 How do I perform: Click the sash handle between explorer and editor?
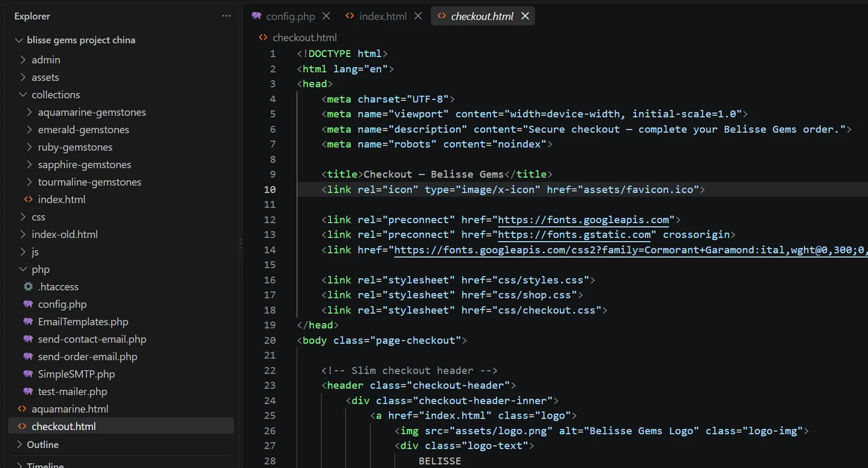pos(240,244)
